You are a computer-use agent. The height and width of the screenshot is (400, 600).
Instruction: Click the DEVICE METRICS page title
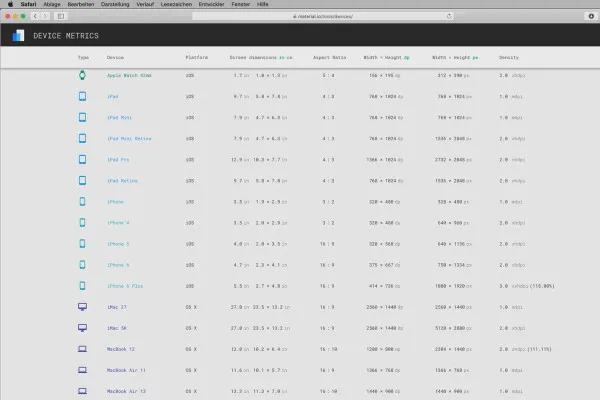[66, 36]
